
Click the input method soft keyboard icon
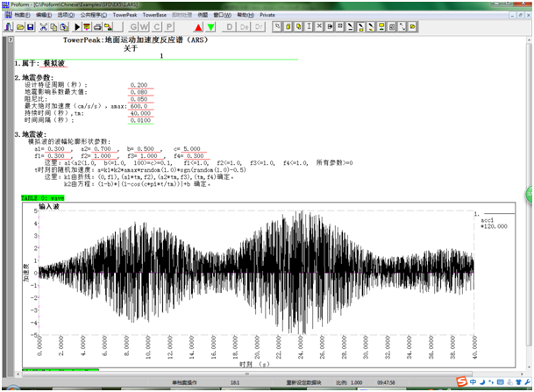501,382
